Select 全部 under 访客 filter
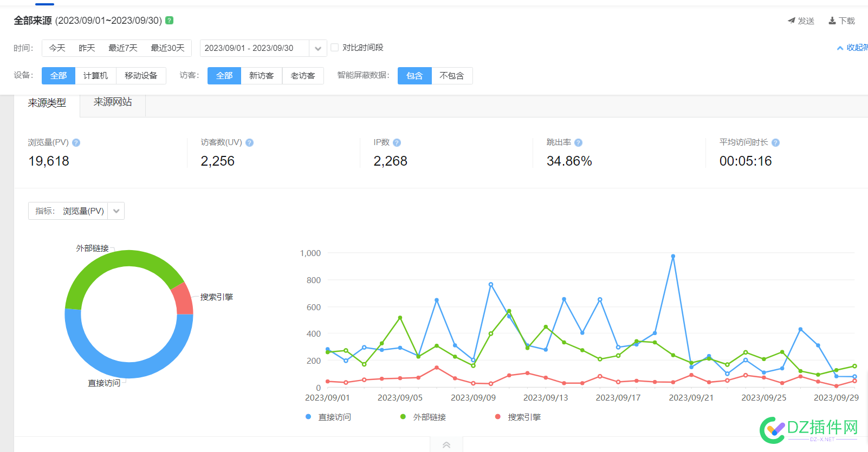Screen dimensions: 868x452 click(224, 76)
